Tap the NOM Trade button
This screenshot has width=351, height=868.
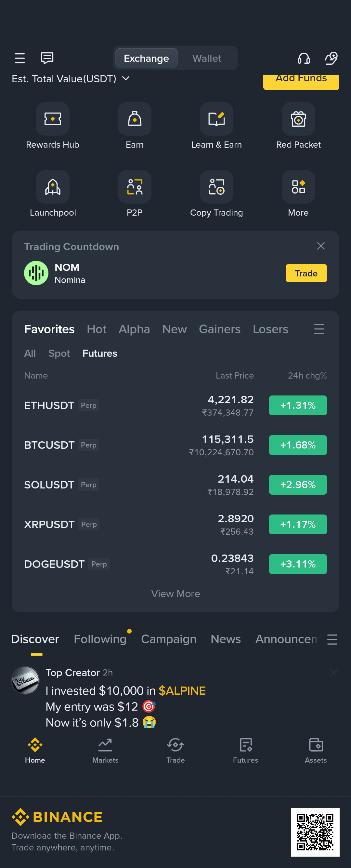pyautogui.click(x=306, y=273)
